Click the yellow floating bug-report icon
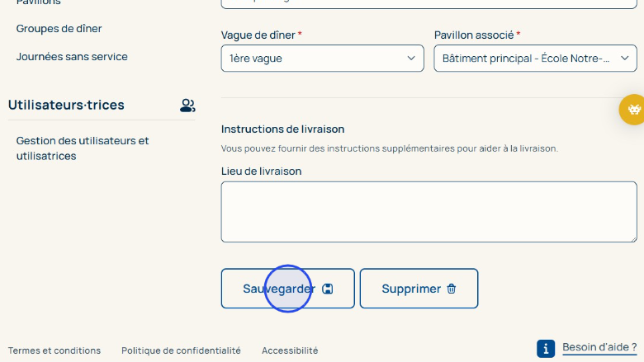Image resolution: width=644 pixels, height=362 pixels. pos(633,109)
